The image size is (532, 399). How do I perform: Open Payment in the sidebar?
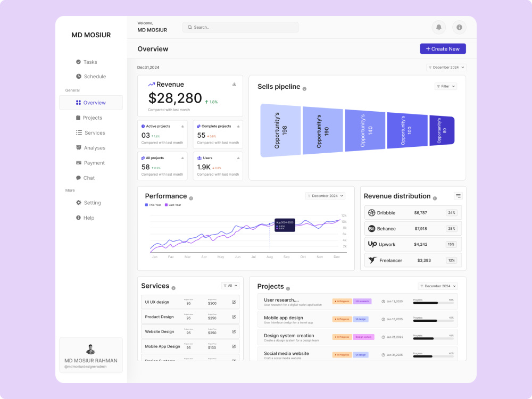[90, 163]
